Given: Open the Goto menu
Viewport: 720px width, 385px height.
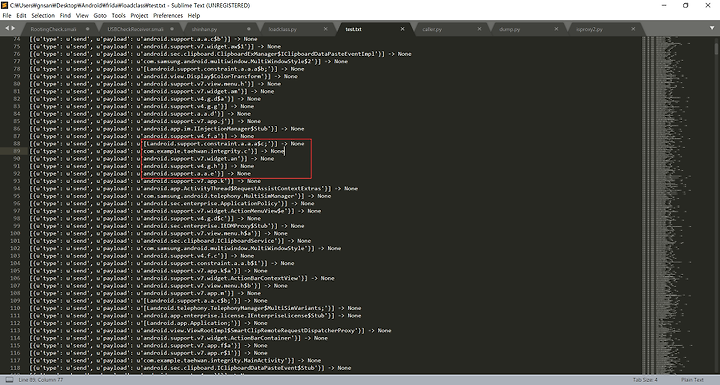Looking at the screenshot, I should (100, 15).
